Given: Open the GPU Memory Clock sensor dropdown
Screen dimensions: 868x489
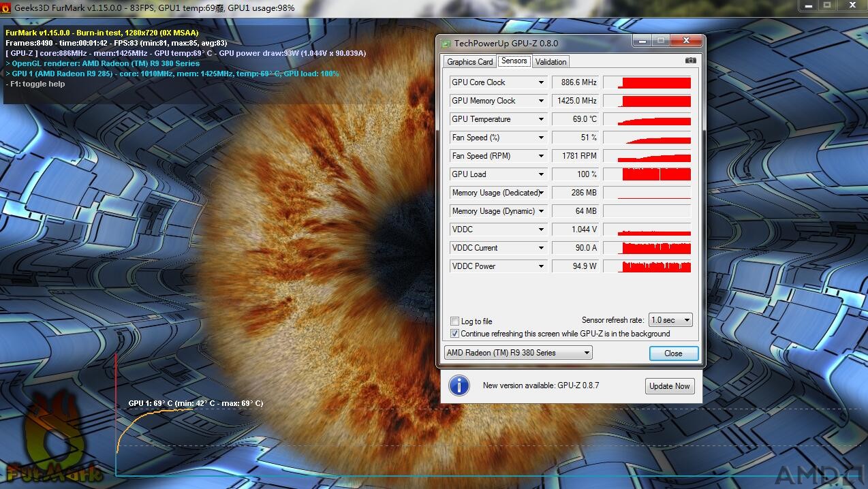Looking at the screenshot, I should [541, 101].
